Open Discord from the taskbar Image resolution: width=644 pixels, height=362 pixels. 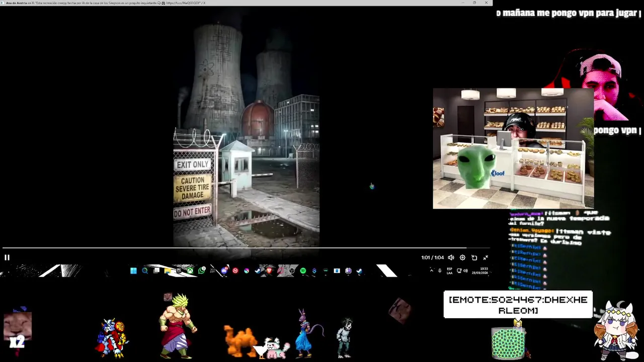pos(224,270)
